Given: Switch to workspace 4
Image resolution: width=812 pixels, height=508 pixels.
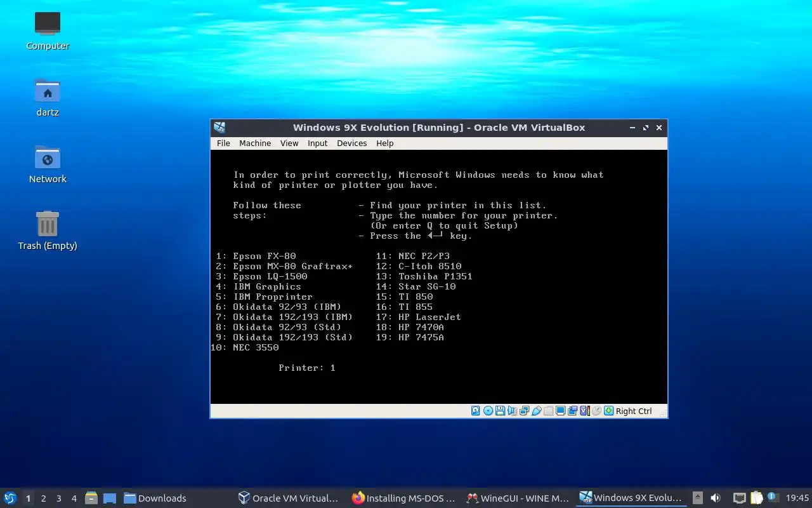Looking at the screenshot, I should tap(74, 498).
